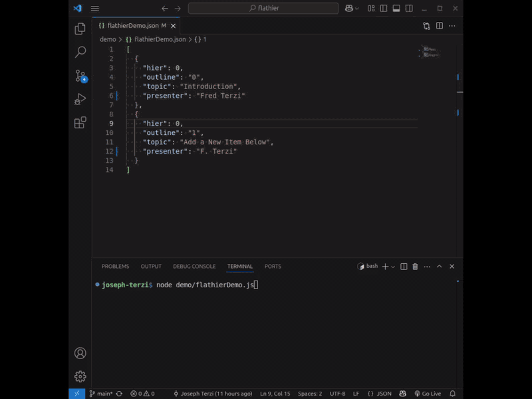Open the hamburger application menu

click(95, 9)
